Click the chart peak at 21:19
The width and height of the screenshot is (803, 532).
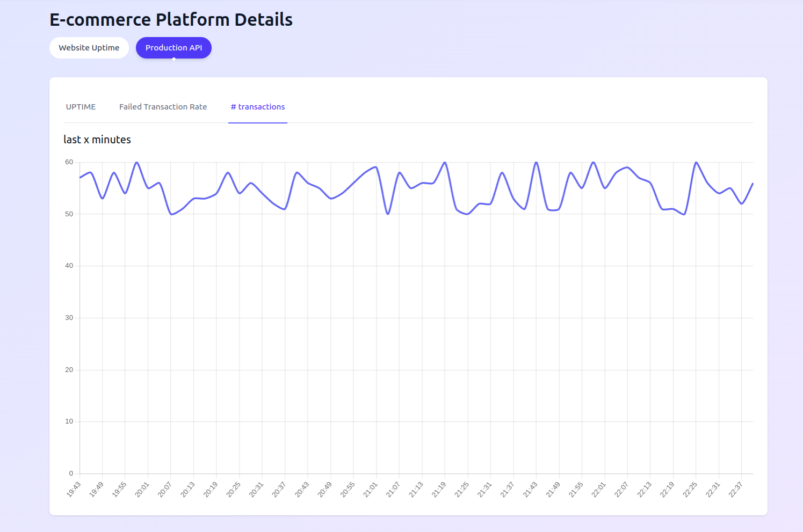tap(445, 162)
